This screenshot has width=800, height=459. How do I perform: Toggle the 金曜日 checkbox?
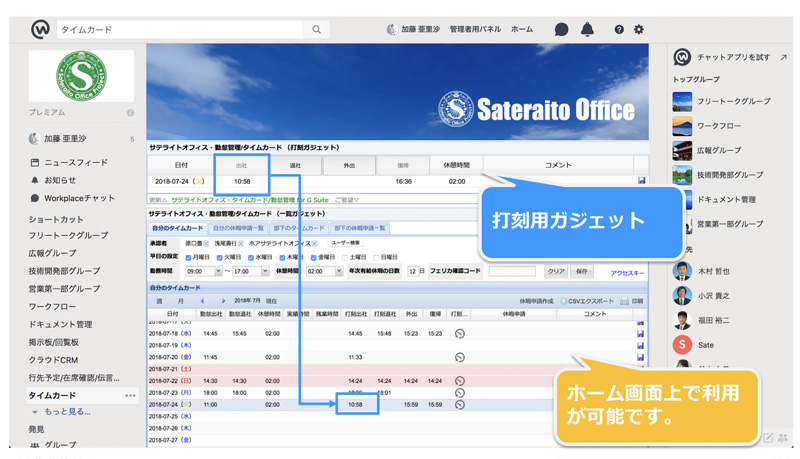coord(314,258)
